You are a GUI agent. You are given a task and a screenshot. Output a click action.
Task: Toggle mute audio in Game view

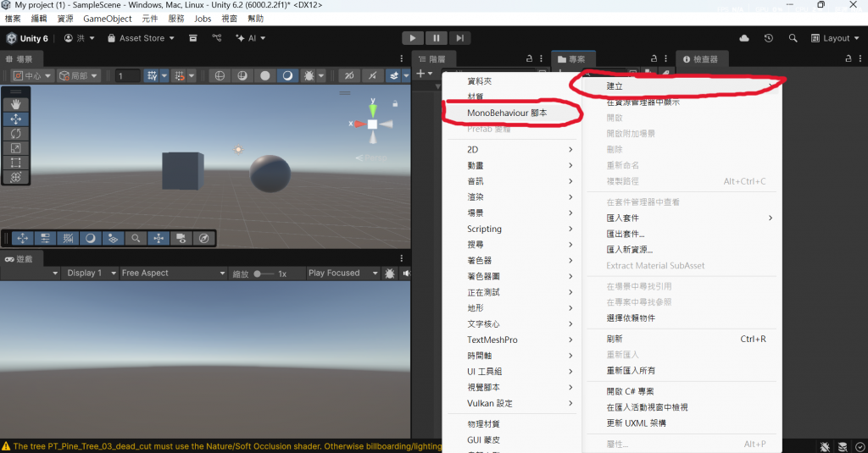point(407,273)
